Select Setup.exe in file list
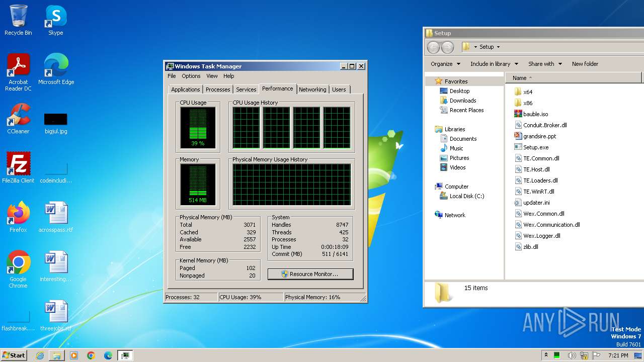The height and width of the screenshot is (362, 644). 531,147
